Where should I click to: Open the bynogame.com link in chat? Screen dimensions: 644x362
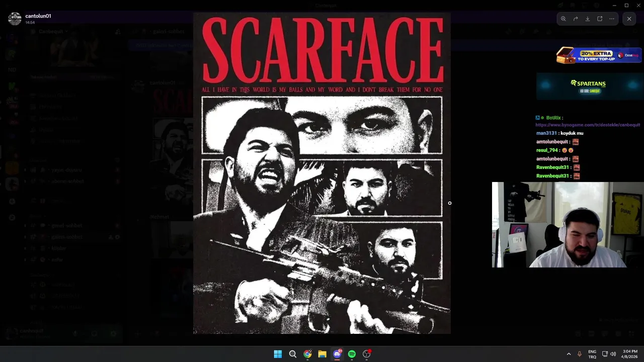tap(588, 125)
